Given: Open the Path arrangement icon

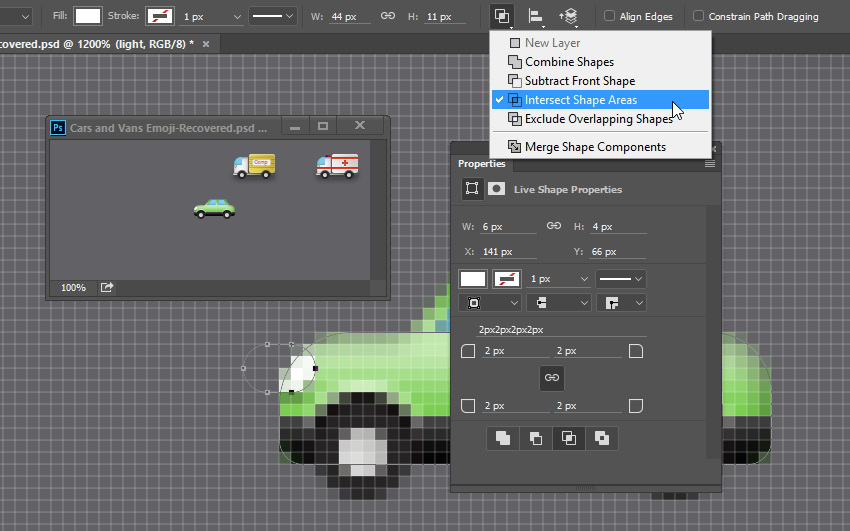Looking at the screenshot, I should (x=568, y=17).
